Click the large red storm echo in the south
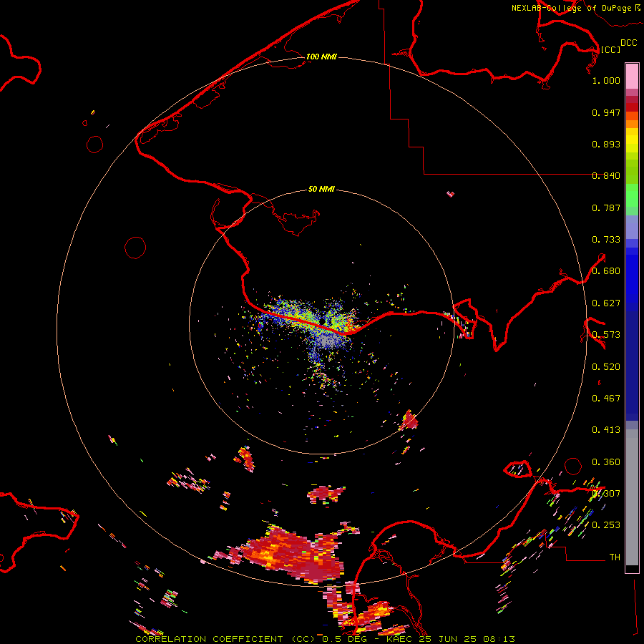644x644 pixels. click(x=294, y=554)
